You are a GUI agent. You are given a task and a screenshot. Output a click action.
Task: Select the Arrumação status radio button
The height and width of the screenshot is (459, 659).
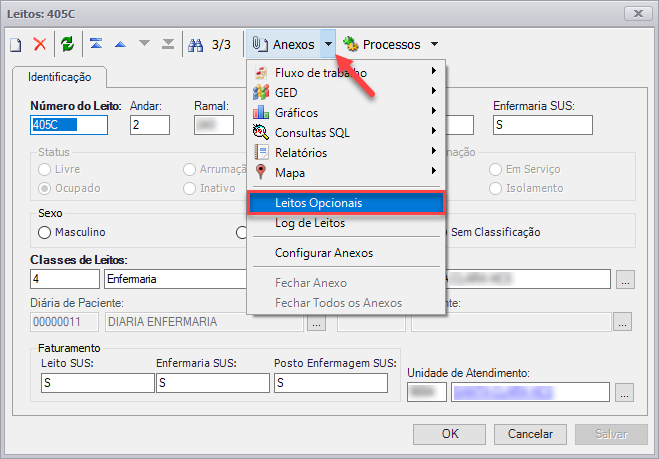click(190, 169)
